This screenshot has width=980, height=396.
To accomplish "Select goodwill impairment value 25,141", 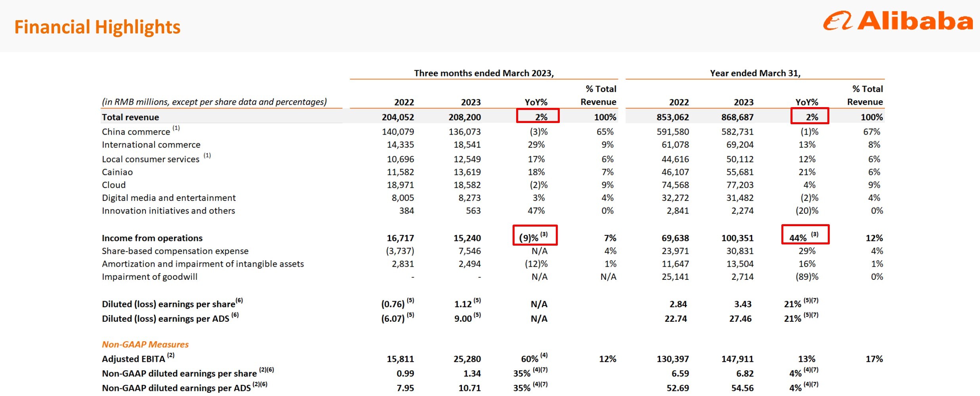I will pos(675,277).
